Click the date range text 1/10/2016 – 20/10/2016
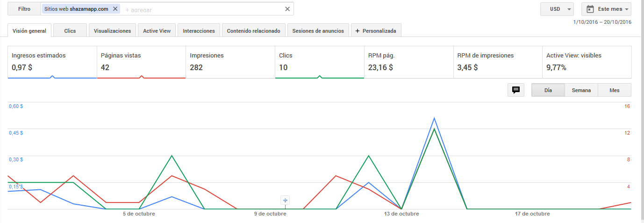Viewport: 644px width, 223px height. pos(602,22)
